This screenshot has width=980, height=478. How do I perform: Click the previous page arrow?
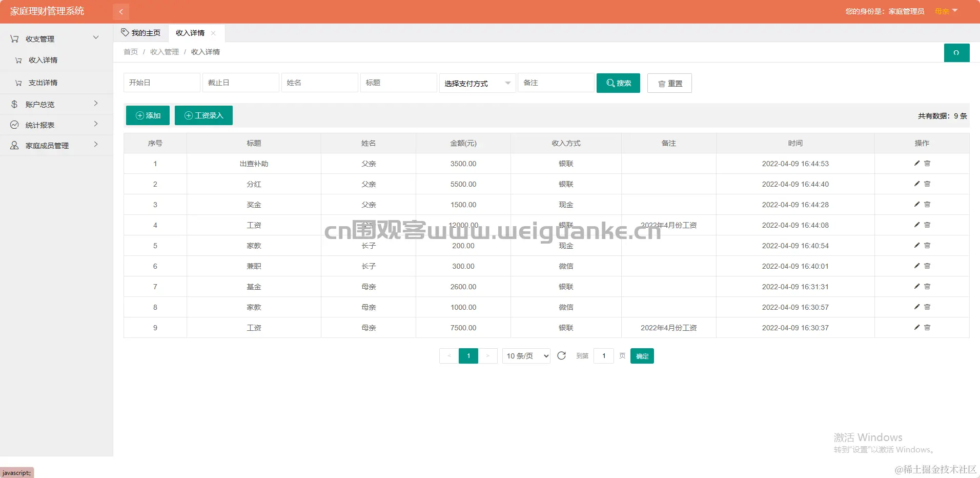[449, 356]
